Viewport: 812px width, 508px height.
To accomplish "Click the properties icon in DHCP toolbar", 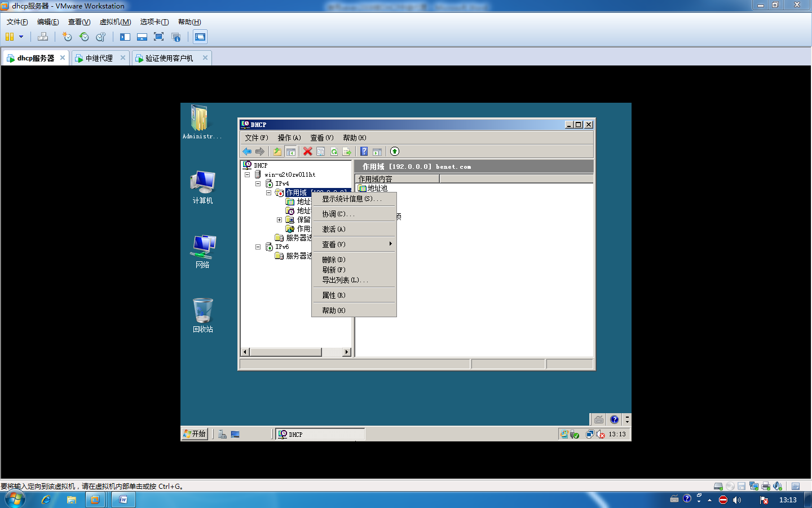I will [x=321, y=151].
